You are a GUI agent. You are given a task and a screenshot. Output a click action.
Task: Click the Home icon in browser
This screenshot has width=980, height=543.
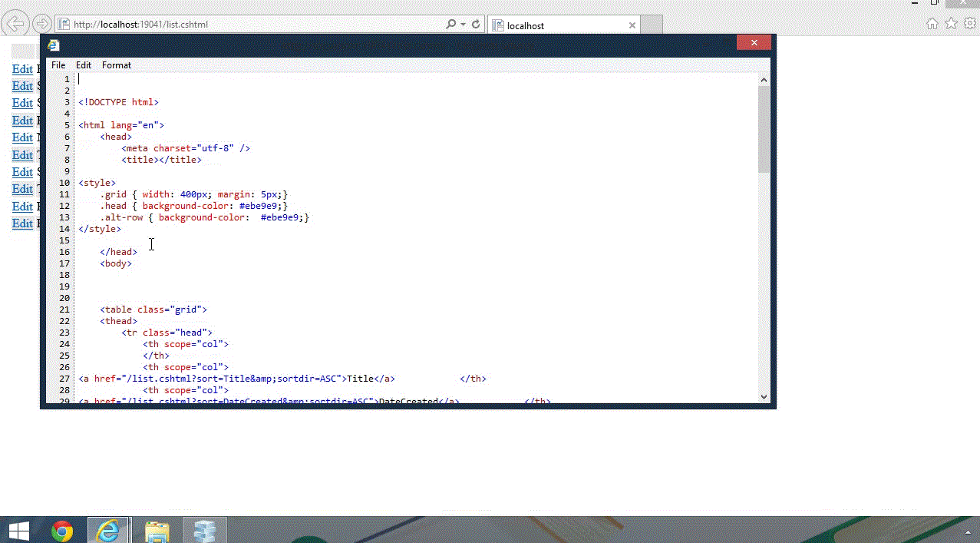pyautogui.click(x=932, y=24)
